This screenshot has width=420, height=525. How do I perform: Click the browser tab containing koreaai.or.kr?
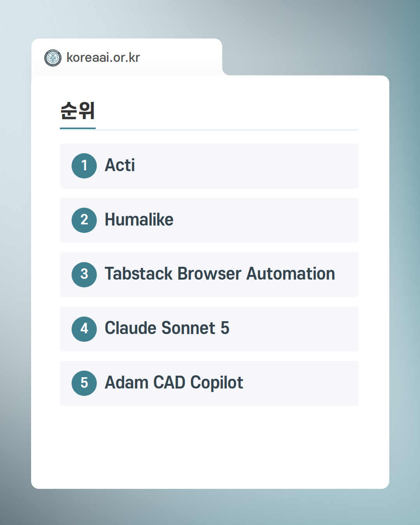pos(127,57)
